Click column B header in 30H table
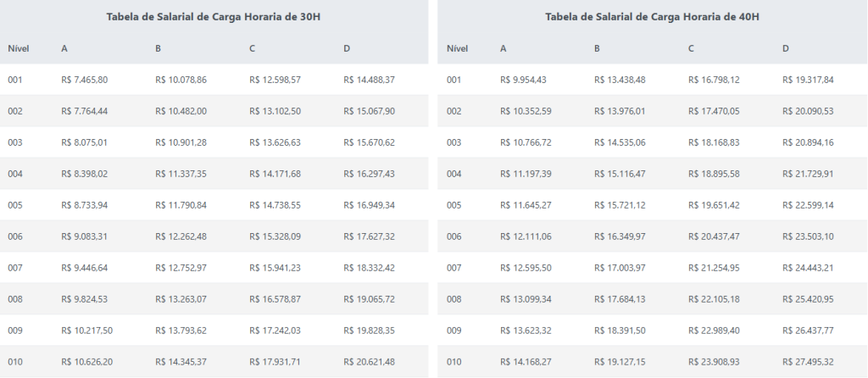The image size is (868, 378). pyautogui.click(x=159, y=48)
